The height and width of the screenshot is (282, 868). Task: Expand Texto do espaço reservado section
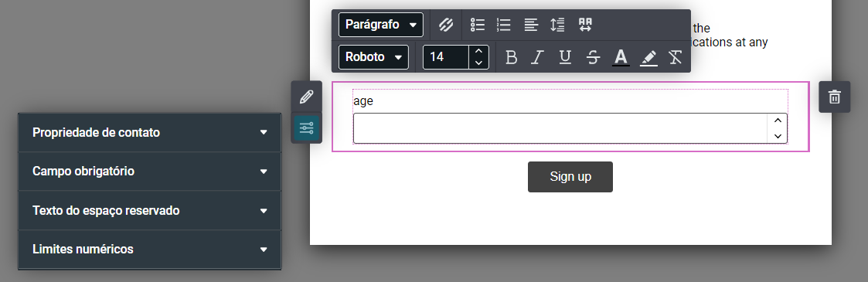[149, 211]
